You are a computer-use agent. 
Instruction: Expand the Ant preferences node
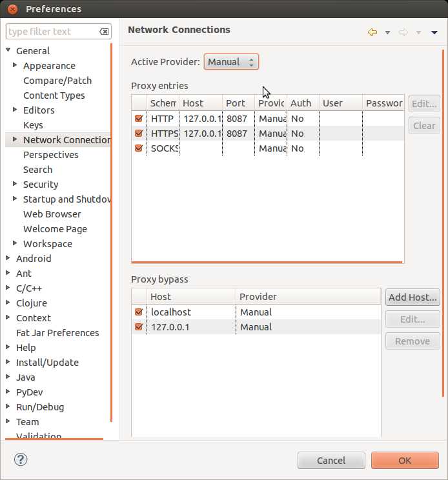point(8,273)
